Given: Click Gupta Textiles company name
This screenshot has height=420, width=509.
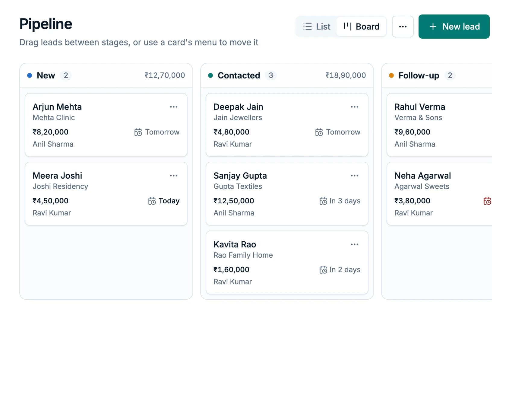Looking at the screenshot, I should point(238,186).
